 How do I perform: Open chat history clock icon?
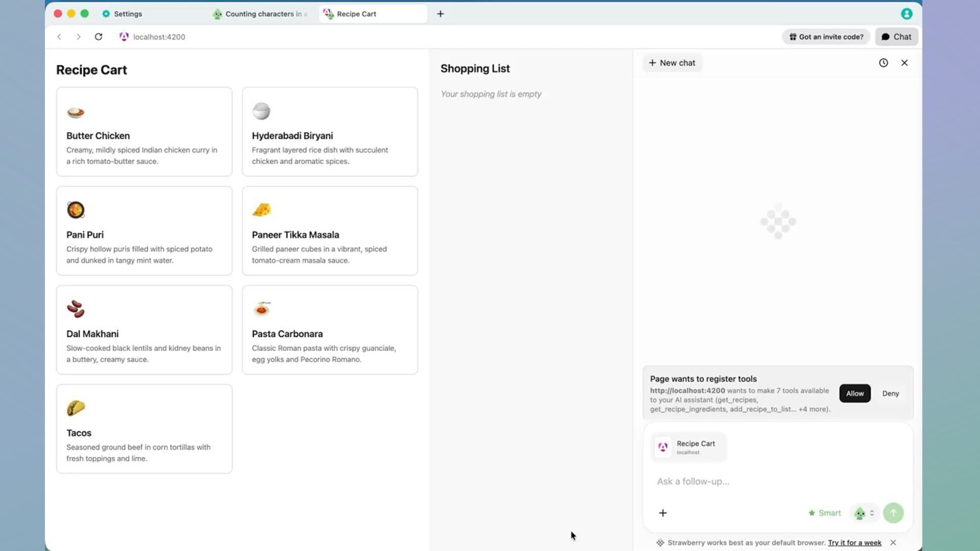pos(883,63)
